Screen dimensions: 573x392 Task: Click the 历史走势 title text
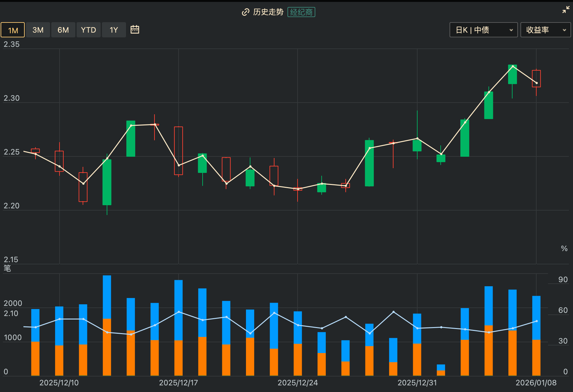pos(268,12)
